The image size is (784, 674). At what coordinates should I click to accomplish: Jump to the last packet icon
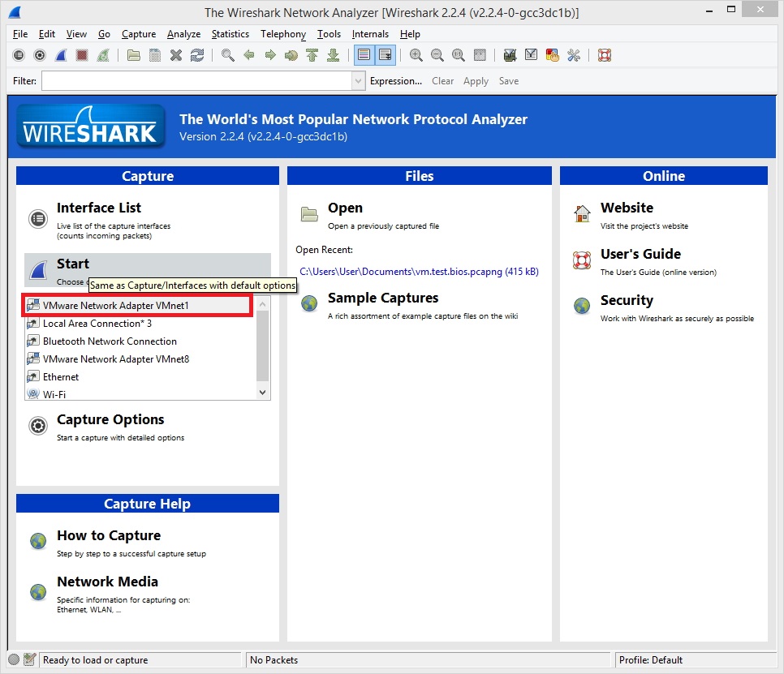pos(333,55)
